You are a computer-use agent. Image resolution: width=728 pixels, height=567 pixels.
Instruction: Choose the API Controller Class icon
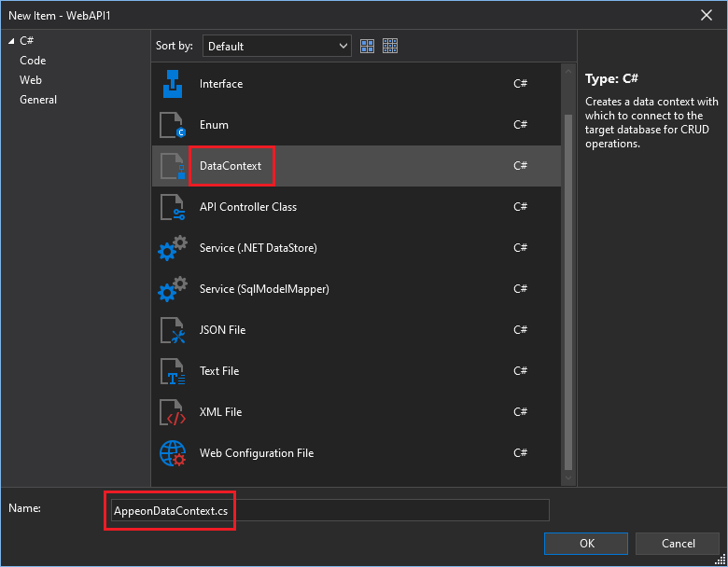tap(173, 207)
